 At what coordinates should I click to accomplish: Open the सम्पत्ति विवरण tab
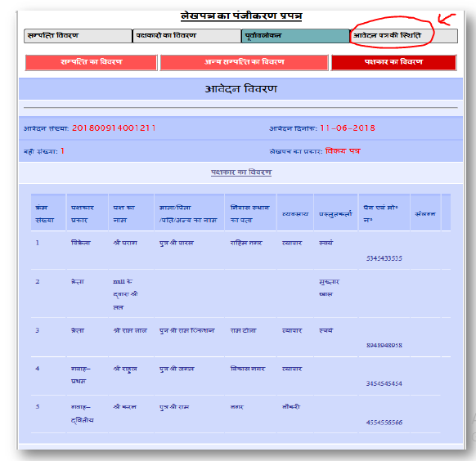coord(78,36)
